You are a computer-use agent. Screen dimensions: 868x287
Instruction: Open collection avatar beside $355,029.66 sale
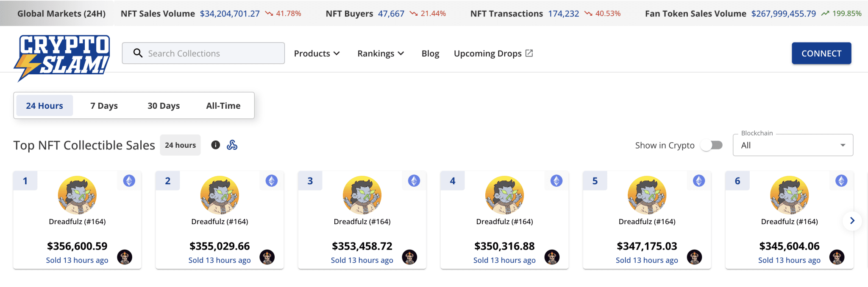coord(267,257)
